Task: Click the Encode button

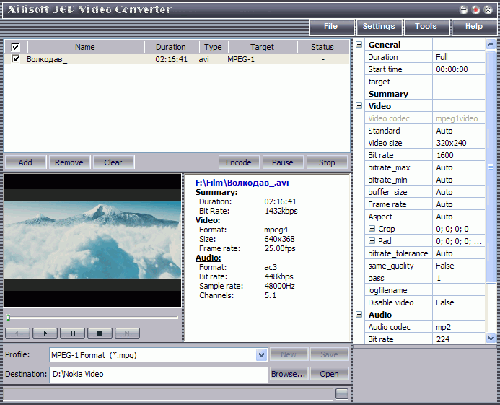Action: 239,162
